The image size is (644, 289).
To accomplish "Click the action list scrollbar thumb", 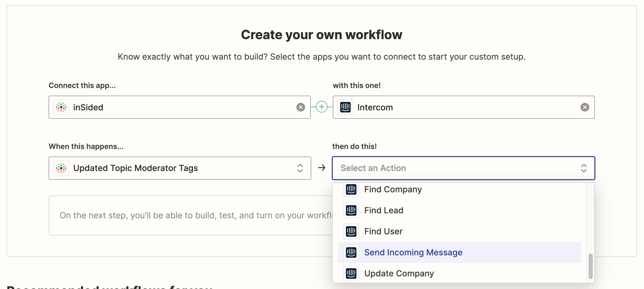I will pyautogui.click(x=590, y=266).
